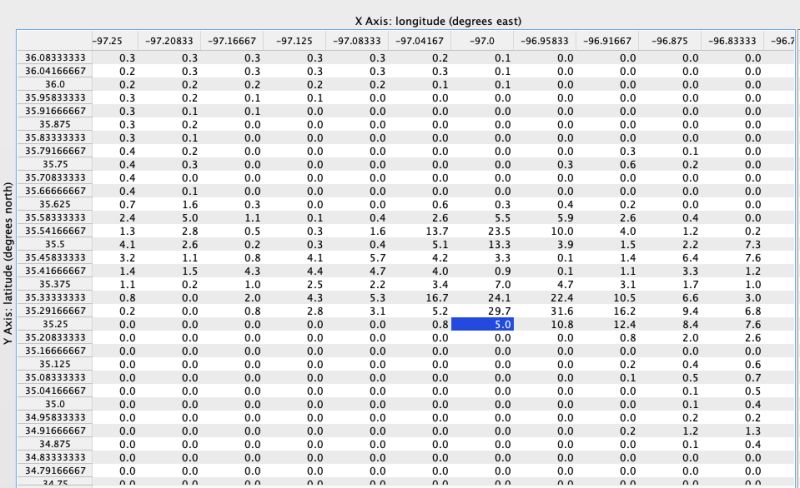The height and width of the screenshot is (488, 800).
Task: Select the 36.08333333 latitude row label
Action: 55,58
